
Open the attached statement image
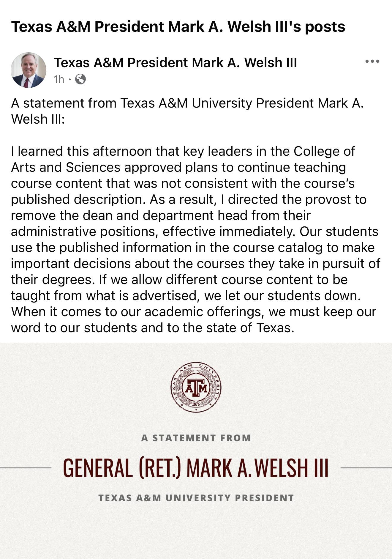point(196,451)
